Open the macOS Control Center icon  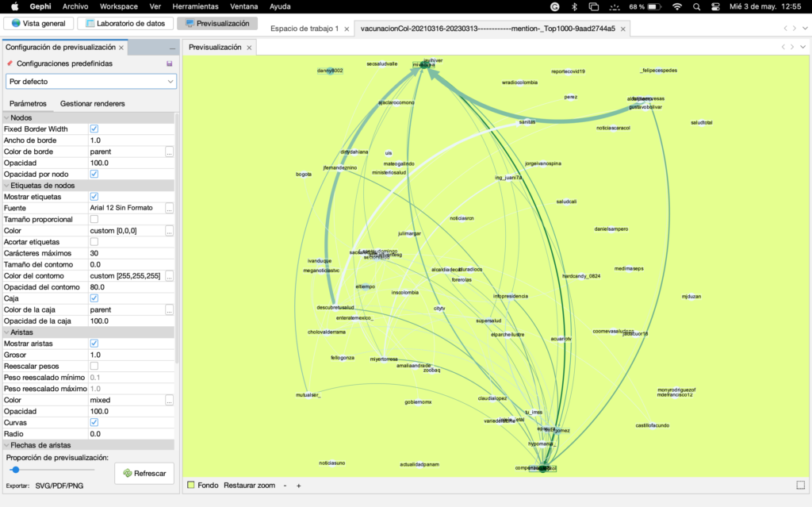[716, 6]
